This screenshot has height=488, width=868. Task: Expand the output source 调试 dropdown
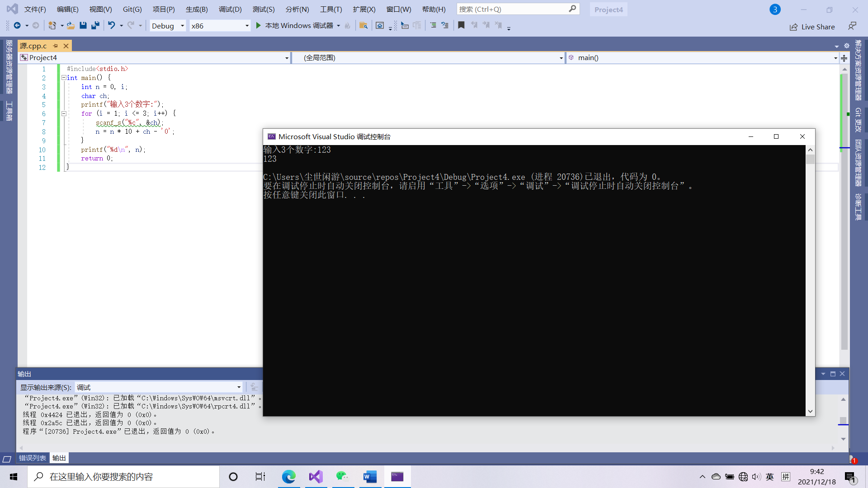click(x=239, y=388)
